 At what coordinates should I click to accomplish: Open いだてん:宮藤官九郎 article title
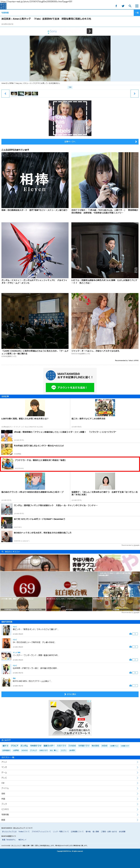pyautogui.click(x=105, y=281)
